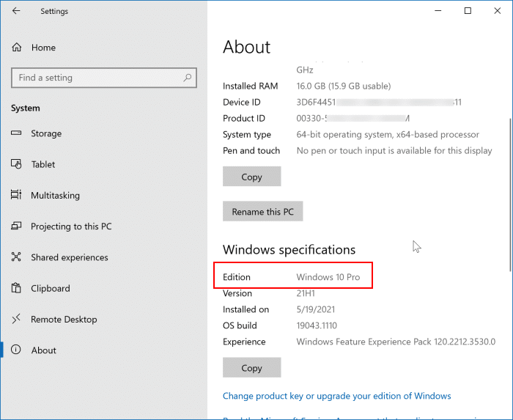Click the OS build 19043.1110 value
This screenshot has width=513, height=420.
click(317, 325)
